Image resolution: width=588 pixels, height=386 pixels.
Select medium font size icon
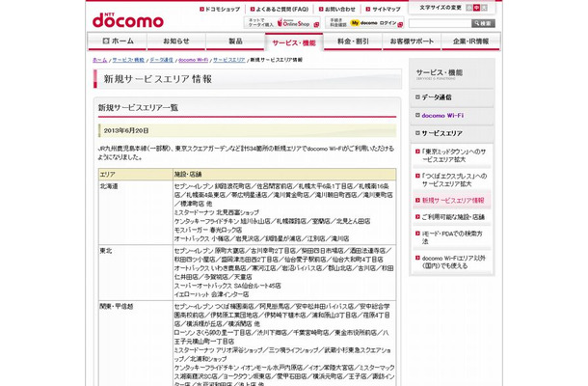click(476, 8)
